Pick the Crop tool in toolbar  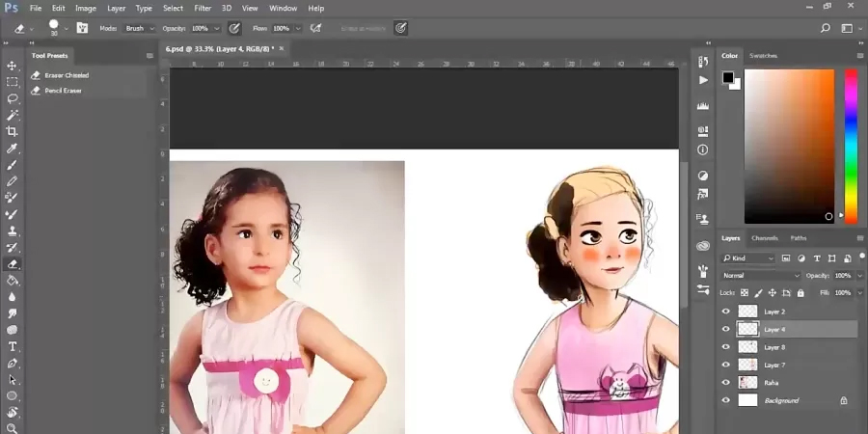(13, 131)
